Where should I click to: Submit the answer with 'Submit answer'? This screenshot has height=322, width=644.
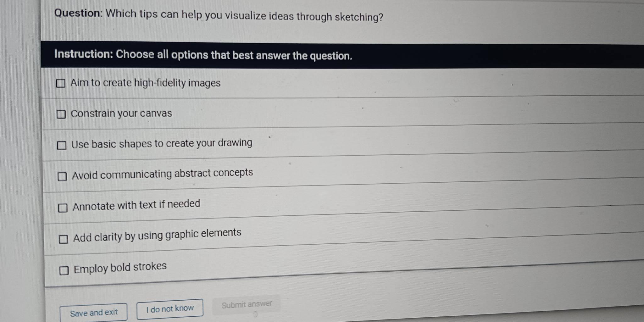(x=247, y=305)
